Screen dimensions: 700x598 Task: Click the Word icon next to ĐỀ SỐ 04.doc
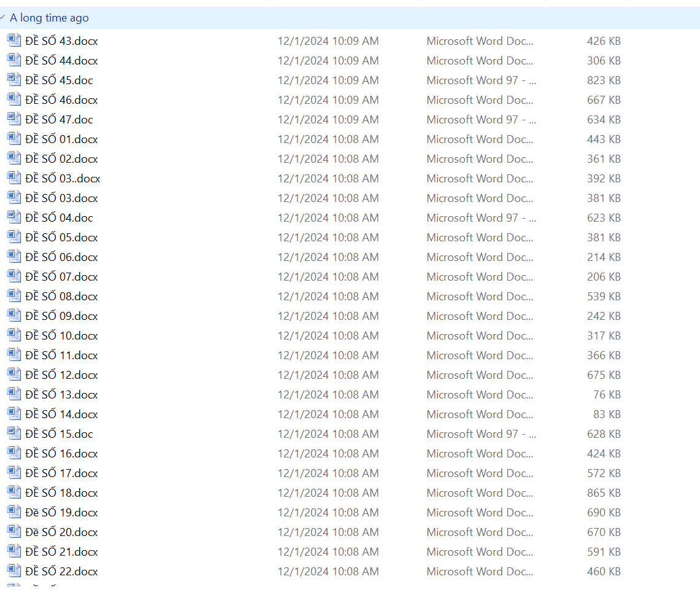14,217
